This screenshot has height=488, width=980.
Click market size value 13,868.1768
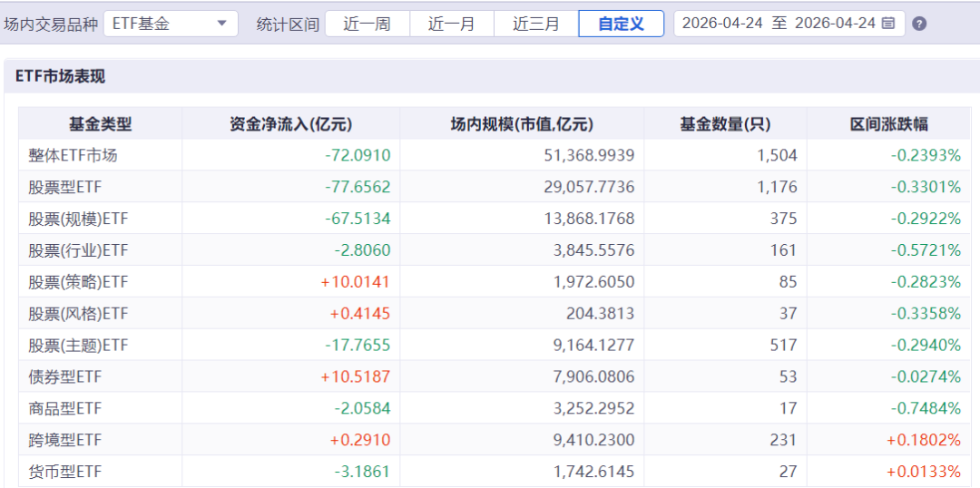(590, 219)
